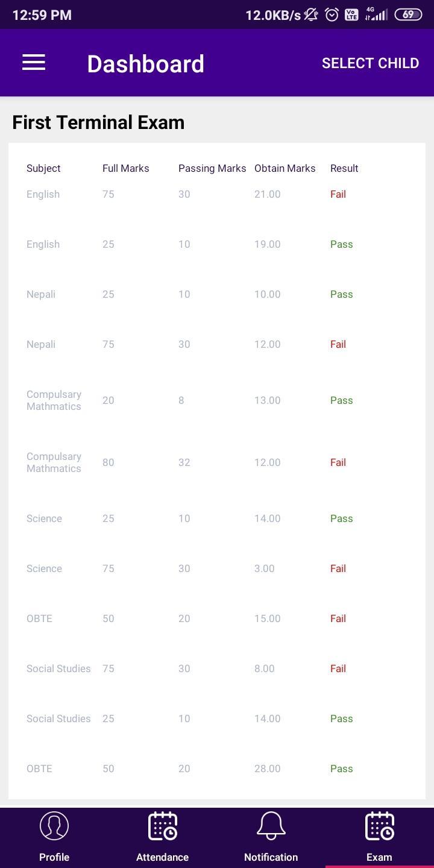Tap the First Terminal Exam heading

tap(98, 122)
